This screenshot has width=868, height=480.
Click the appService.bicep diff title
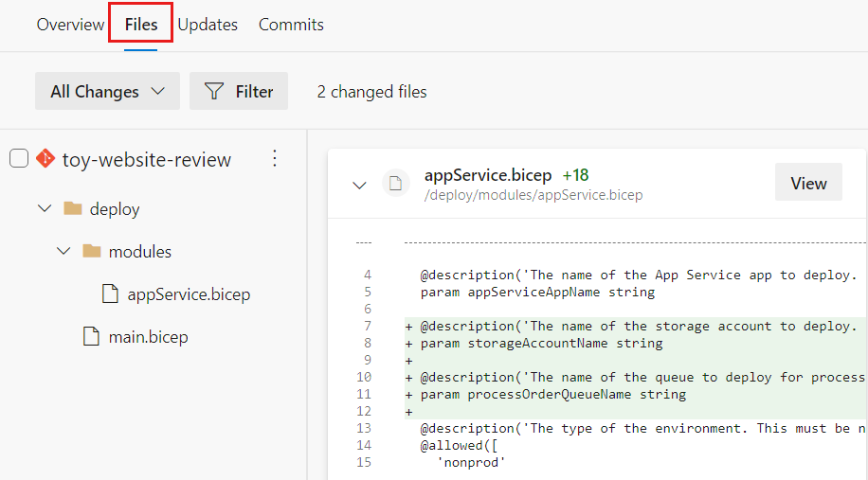point(488,175)
